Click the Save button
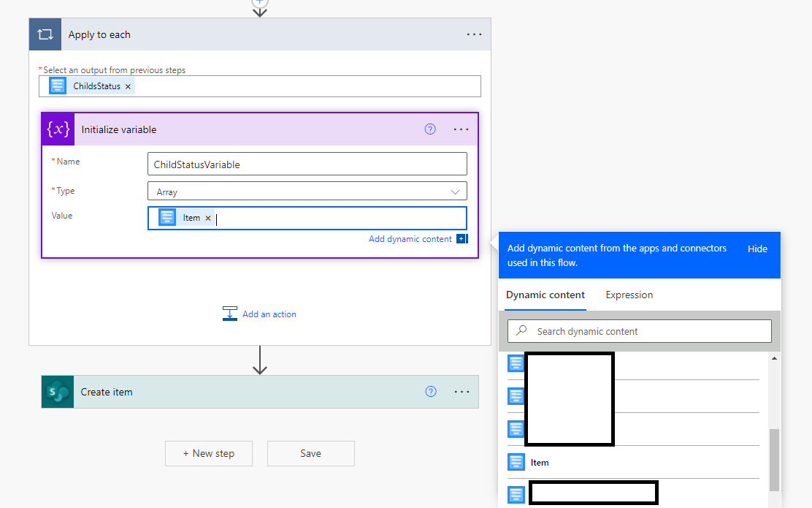The width and height of the screenshot is (812, 508). coord(310,453)
